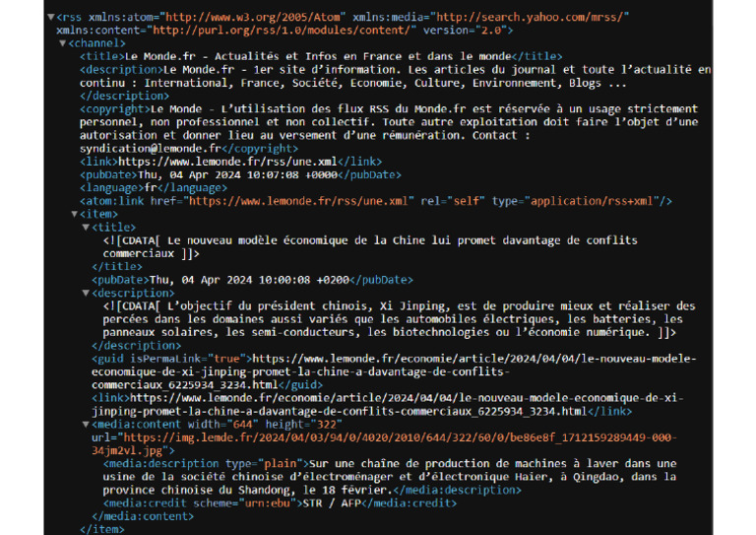Image resolution: width=756 pixels, height=535 pixels.
Task: Click the atom:link line with rel="self"
Action: point(376,201)
